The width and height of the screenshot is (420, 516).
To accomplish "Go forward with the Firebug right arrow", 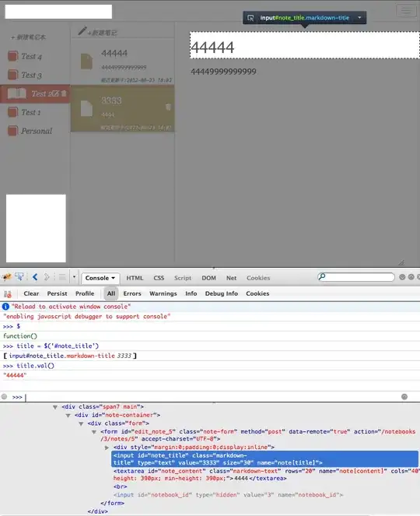I will [47, 277].
